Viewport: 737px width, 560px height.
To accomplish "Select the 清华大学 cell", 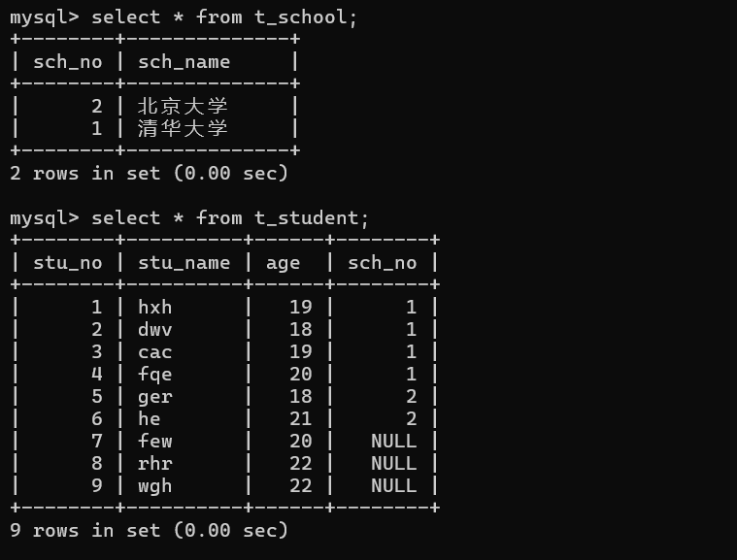I will coord(183,128).
